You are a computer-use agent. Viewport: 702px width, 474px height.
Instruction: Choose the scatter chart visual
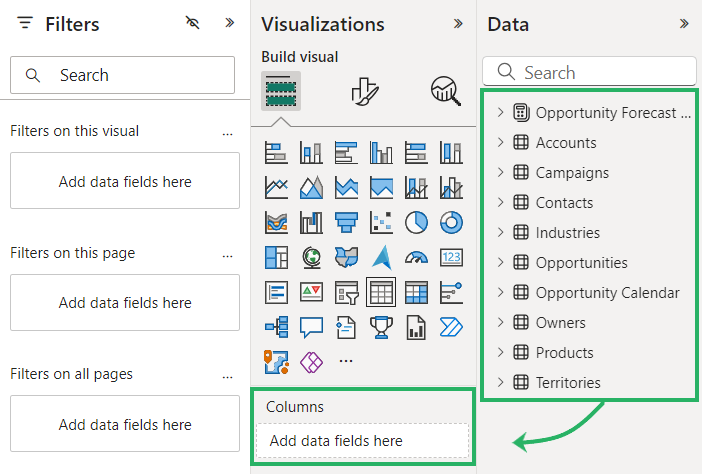(x=381, y=222)
